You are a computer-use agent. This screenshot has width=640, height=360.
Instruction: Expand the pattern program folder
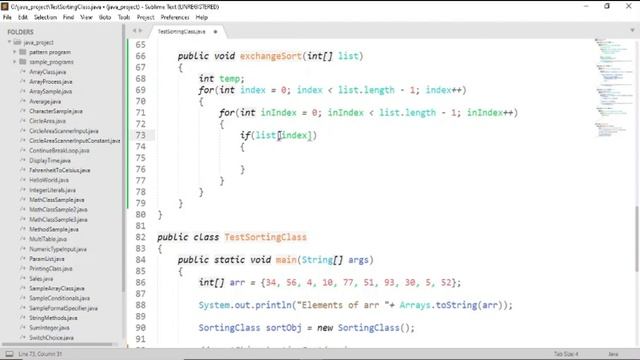click(15, 52)
